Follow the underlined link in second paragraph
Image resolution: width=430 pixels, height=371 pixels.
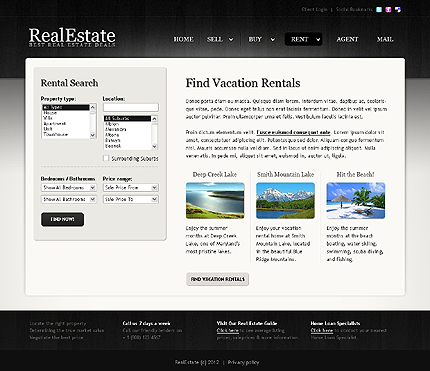coord(293,132)
